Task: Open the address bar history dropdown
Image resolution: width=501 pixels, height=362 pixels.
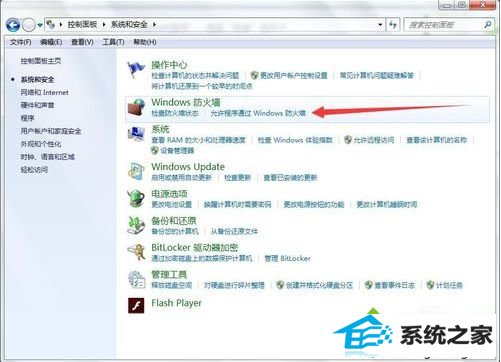Action: 380,25
